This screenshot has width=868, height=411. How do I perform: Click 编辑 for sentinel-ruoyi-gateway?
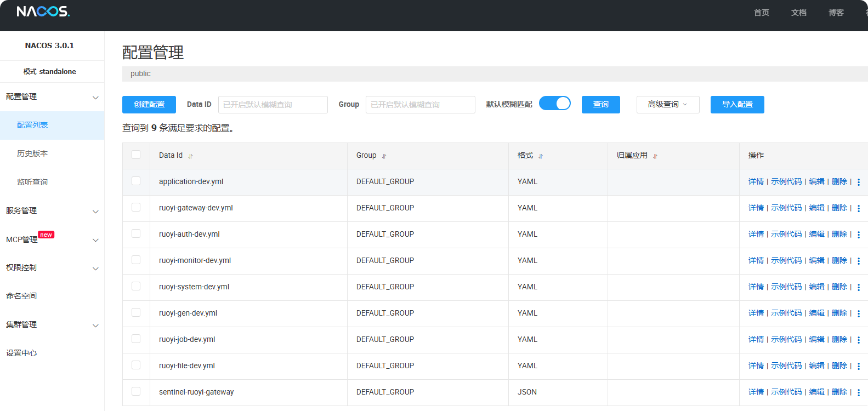click(x=817, y=392)
